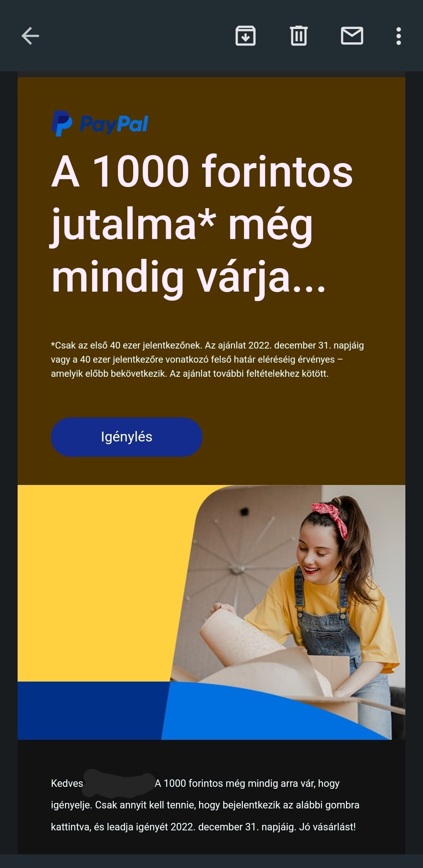Click the PayPal double-P emblem
Viewport: 423px width, 868px height.
click(x=62, y=123)
